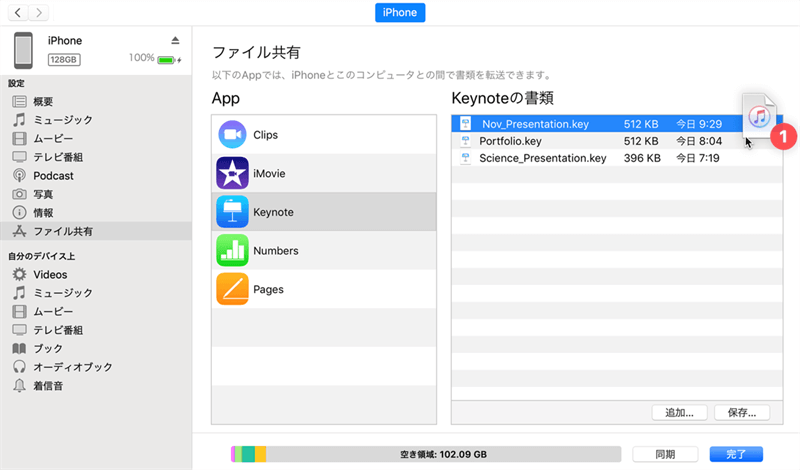Screen dimensions: 800x470
Task: Select the Clips app icon
Action: (x=232, y=135)
